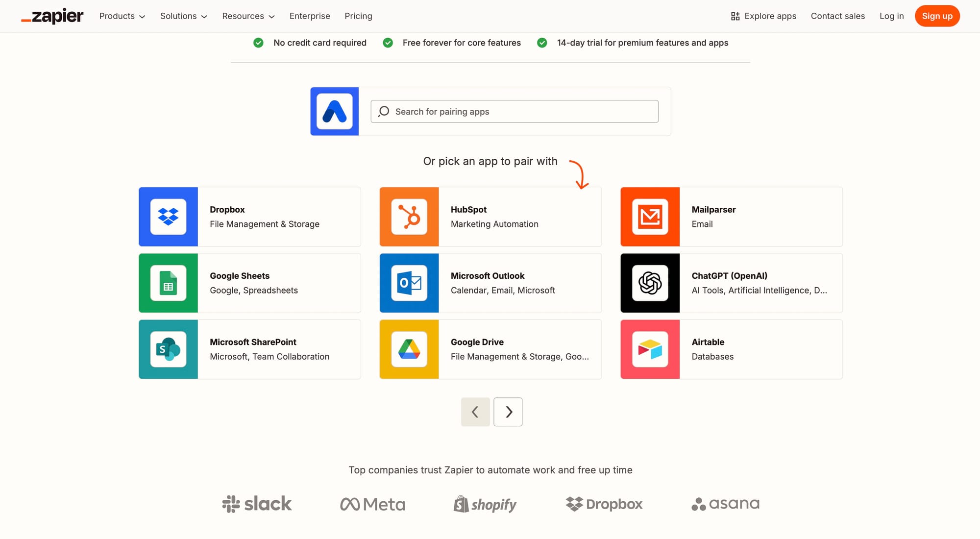Click the Microsoft SharePoint icon

click(x=168, y=349)
